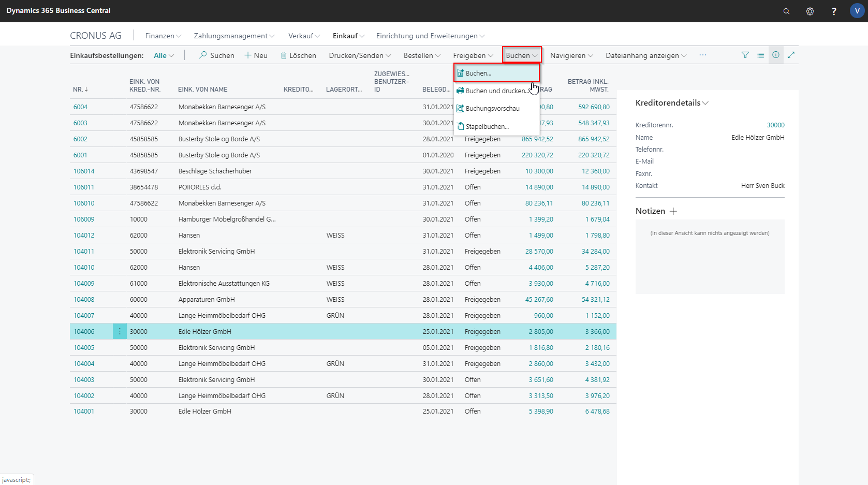Open purchase order 104001
The image size is (868, 485).
pyautogui.click(x=84, y=411)
